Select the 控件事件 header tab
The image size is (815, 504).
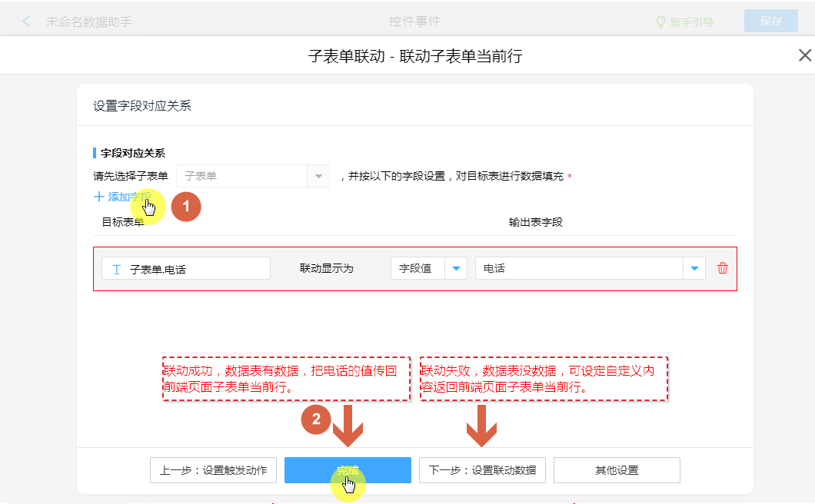coord(414,22)
